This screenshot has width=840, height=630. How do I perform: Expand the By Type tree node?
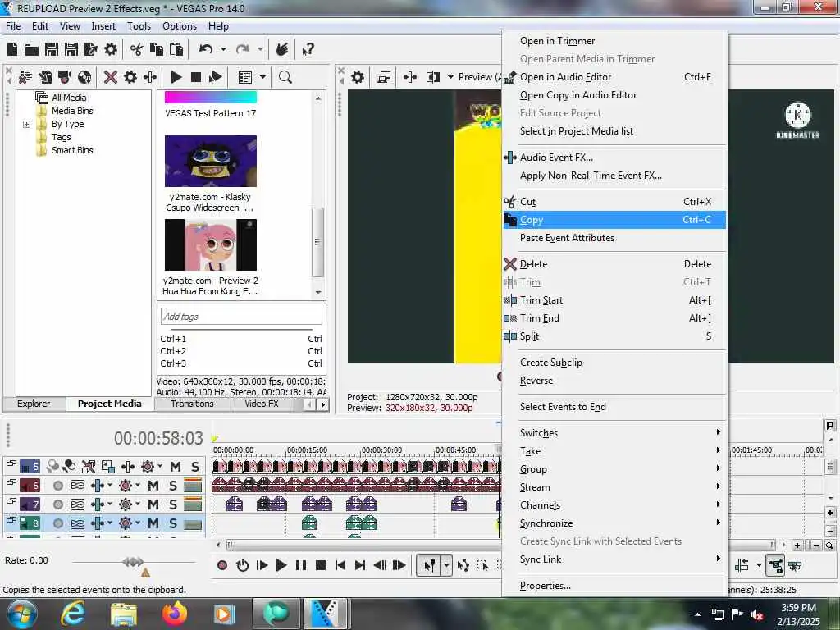click(x=27, y=125)
